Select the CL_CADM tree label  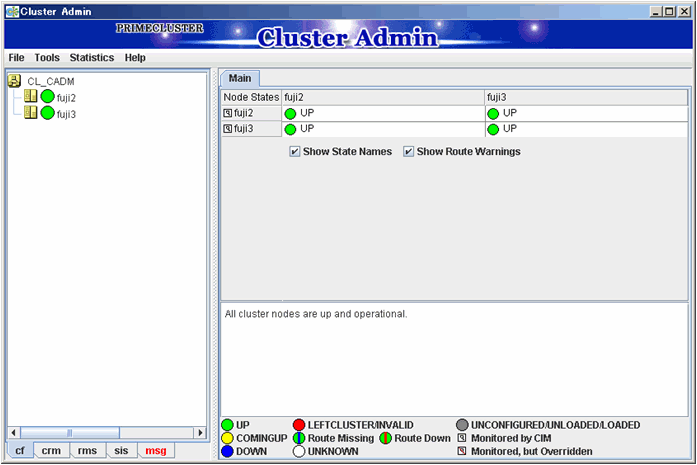point(51,82)
